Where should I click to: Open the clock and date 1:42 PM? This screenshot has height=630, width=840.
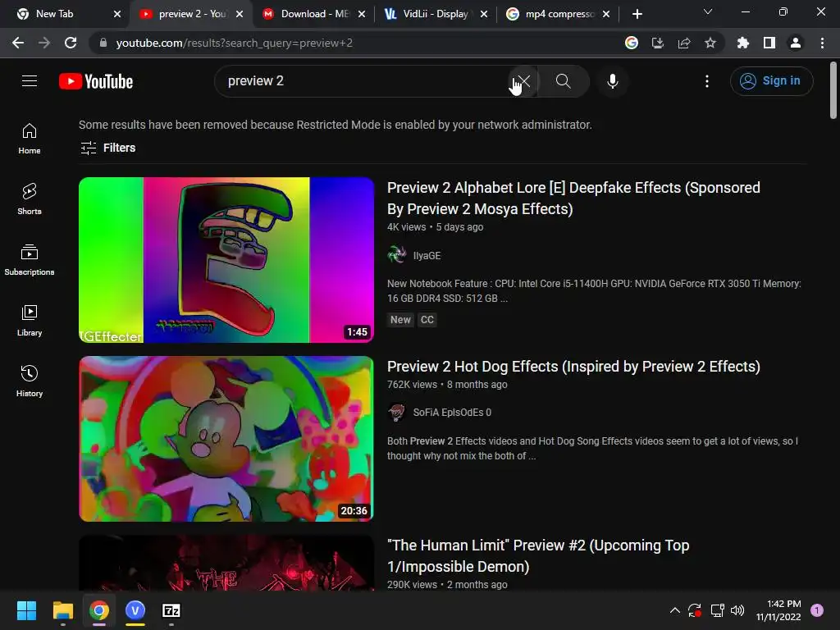pos(778,610)
